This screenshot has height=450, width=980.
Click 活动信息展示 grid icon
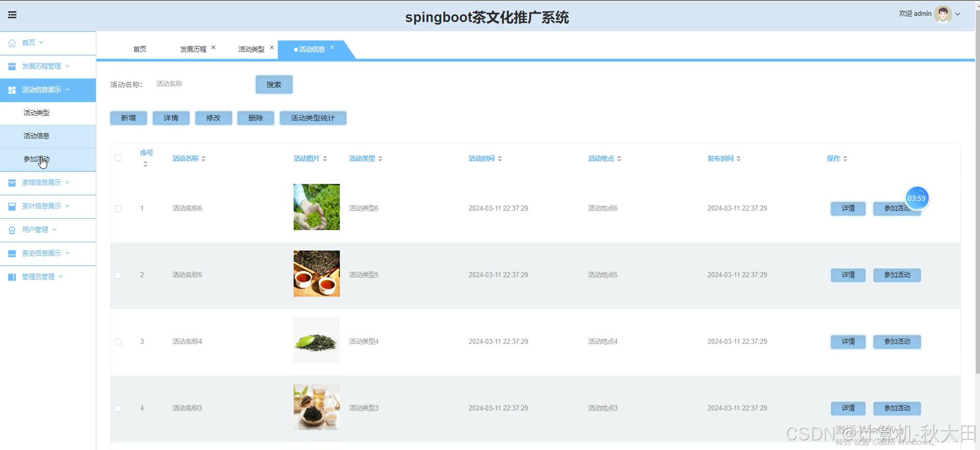(x=12, y=90)
